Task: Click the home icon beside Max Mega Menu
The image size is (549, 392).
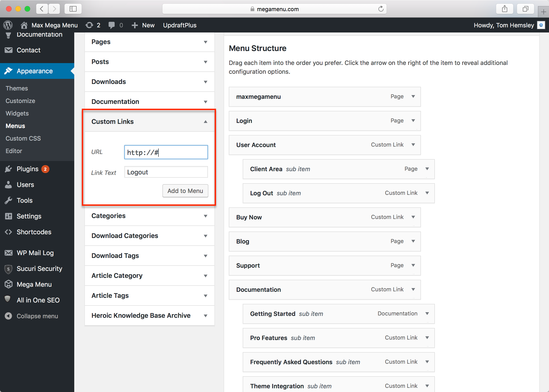Action: click(24, 25)
